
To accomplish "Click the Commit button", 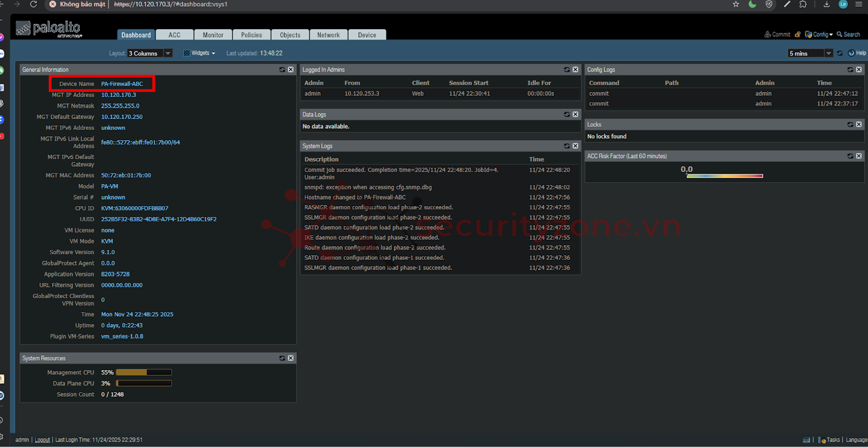I will (777, 34).
